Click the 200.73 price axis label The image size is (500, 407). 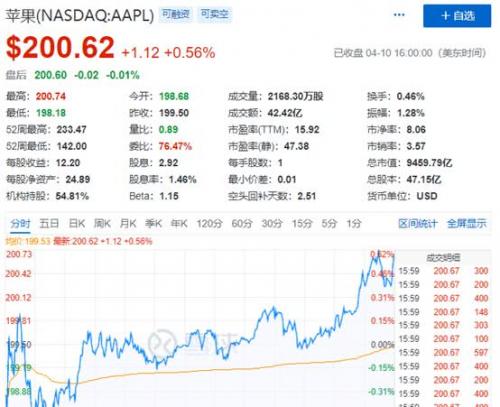[x=19, y=254]
